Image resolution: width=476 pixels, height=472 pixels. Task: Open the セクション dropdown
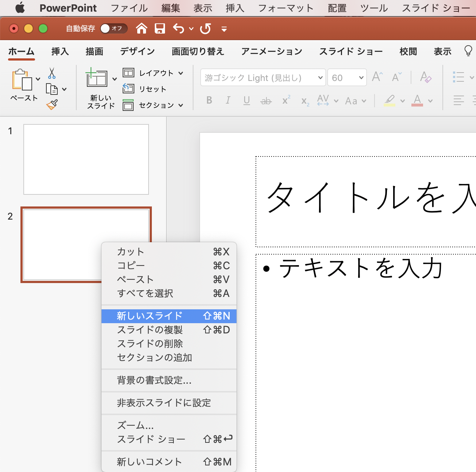[153, 105]
